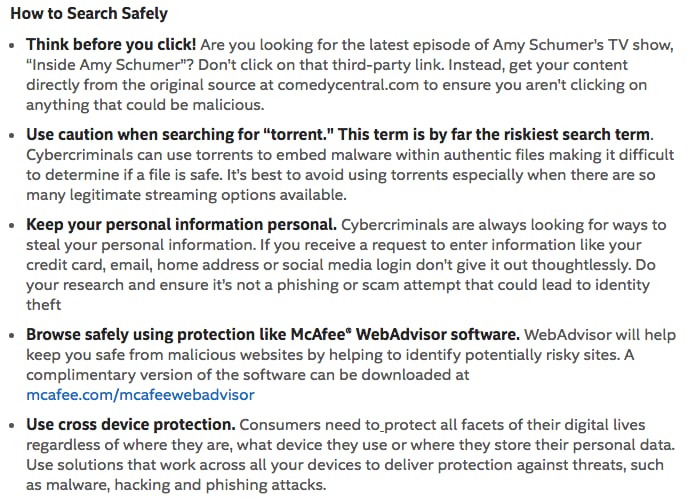Click the bullet before 'Use cross device protection'
This screenshot has width=693, height=504.
(x=12, y=425)
